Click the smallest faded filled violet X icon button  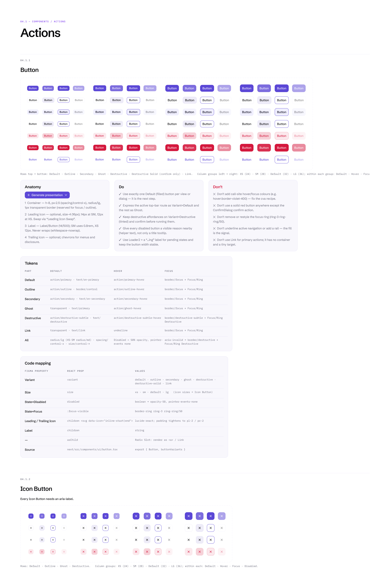[x=64, y=516]
